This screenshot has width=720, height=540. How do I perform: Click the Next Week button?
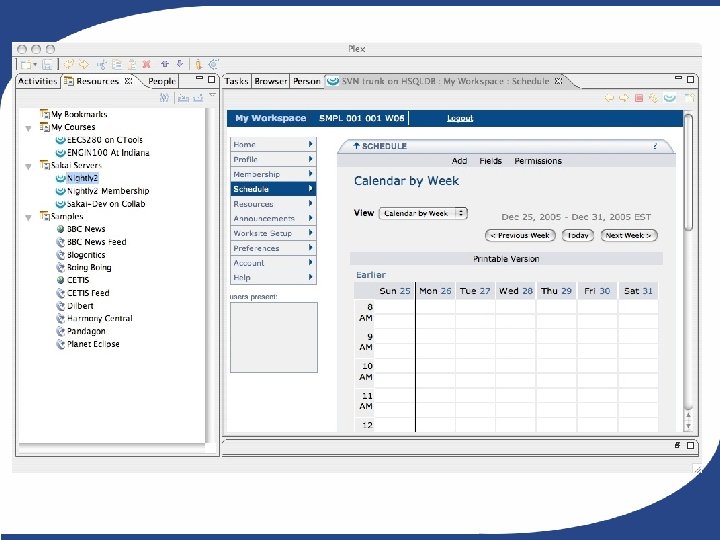[629, 236]
